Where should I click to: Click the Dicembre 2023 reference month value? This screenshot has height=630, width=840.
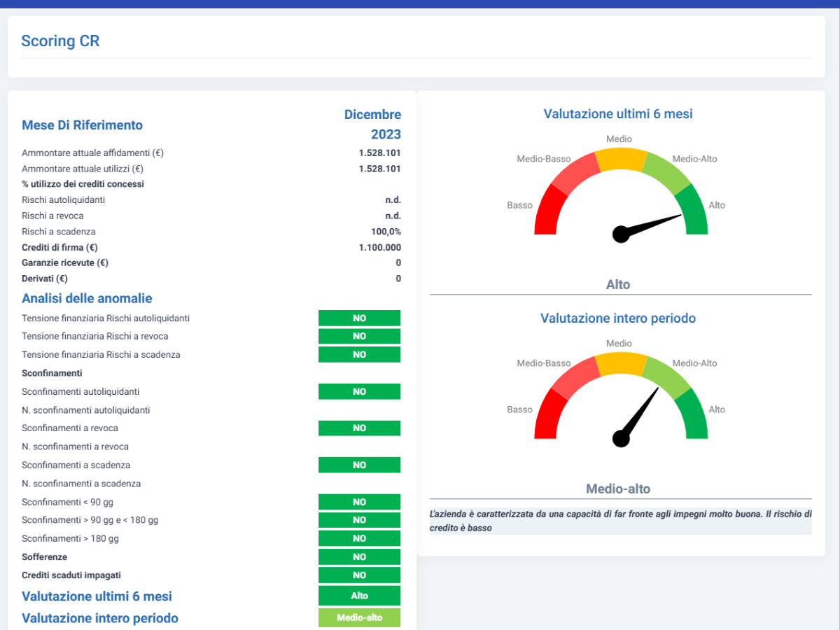pyautogui.click(x=373, y=124)
